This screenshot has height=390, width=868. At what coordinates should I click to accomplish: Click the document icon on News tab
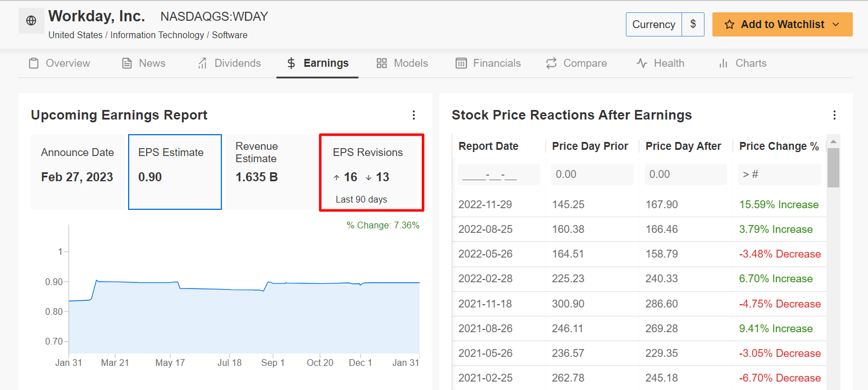(127, 63)
